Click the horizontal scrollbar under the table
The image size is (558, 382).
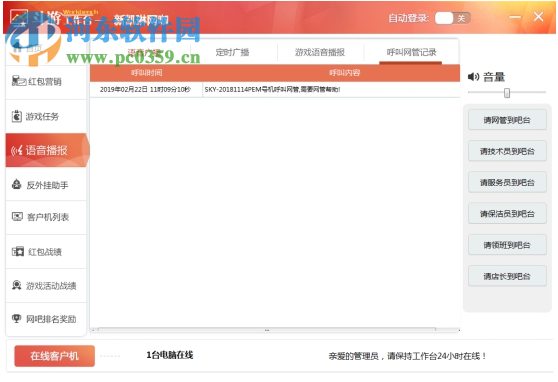[x=267, y=330]
